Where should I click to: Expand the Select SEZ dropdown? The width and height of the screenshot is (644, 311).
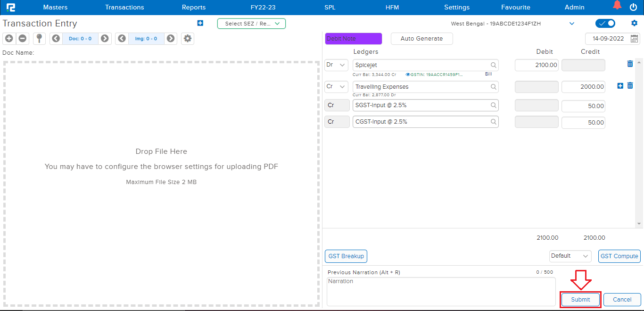point(251,24)
